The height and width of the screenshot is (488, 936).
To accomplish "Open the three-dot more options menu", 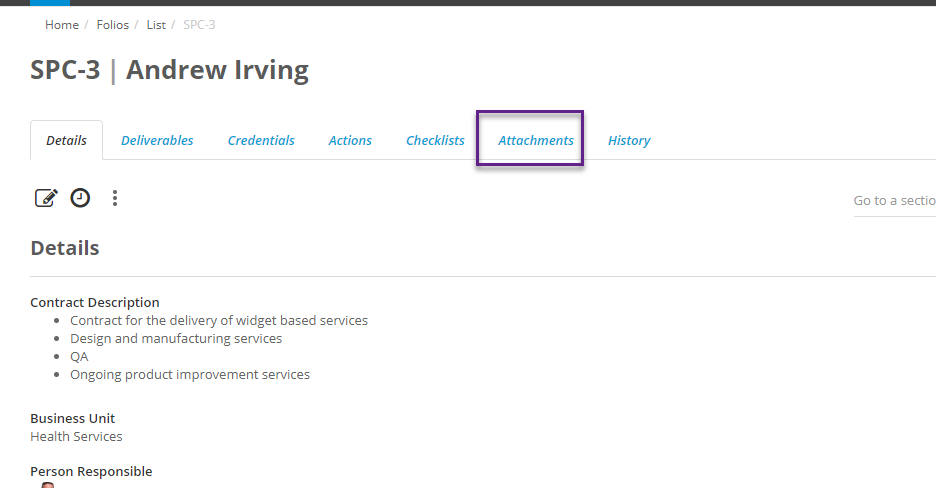I will (x=115, y=198).
